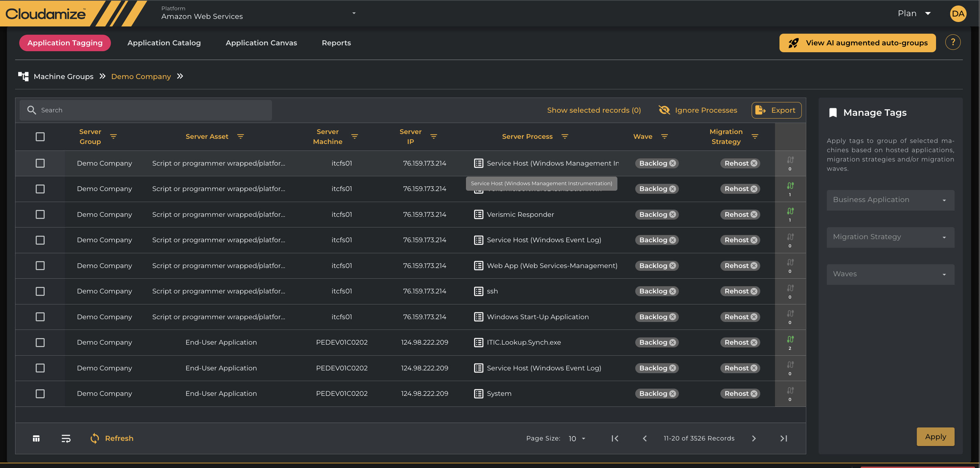Go to the last page of records
The height and width of the screenshot is (468, 980).
click(783, 438)
